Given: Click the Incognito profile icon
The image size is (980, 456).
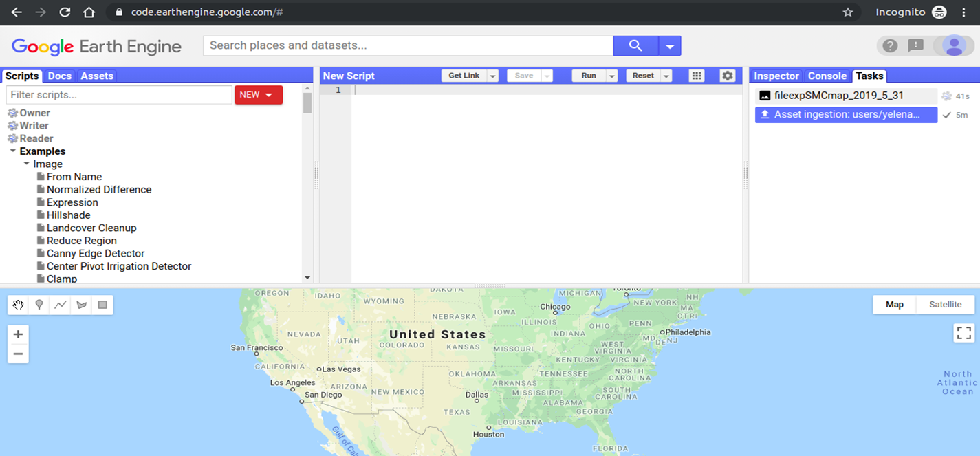Looking at the screenshot, I should pos(939,12).
